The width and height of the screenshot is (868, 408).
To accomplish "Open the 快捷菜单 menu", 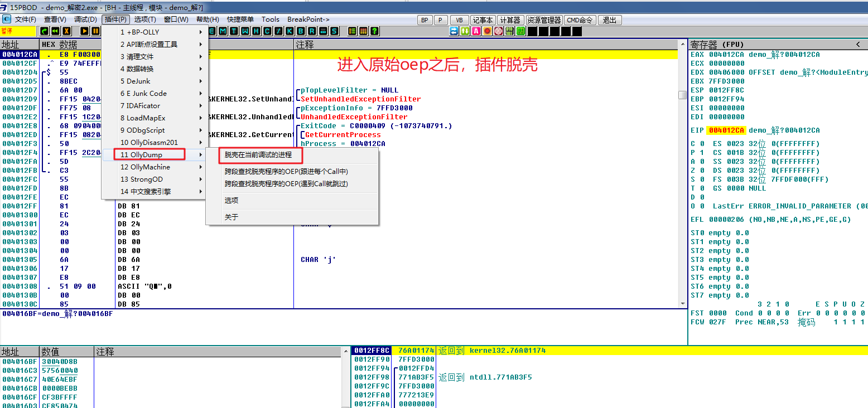I will pyautogui.click(x=240, y=20).
